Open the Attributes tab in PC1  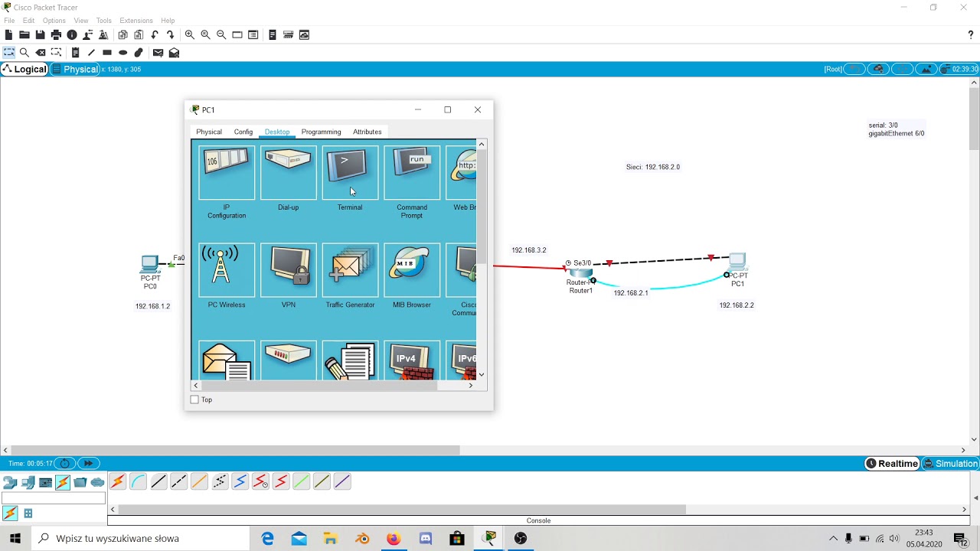click(367, 132)
